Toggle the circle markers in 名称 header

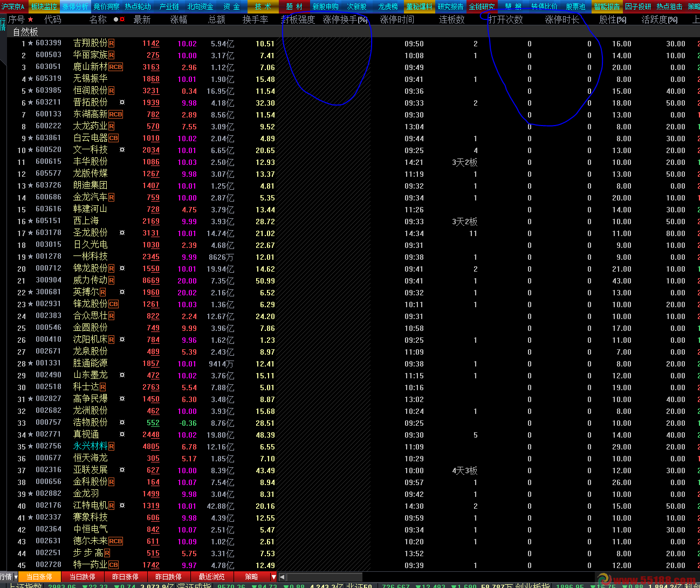click(x=119, y=19)
